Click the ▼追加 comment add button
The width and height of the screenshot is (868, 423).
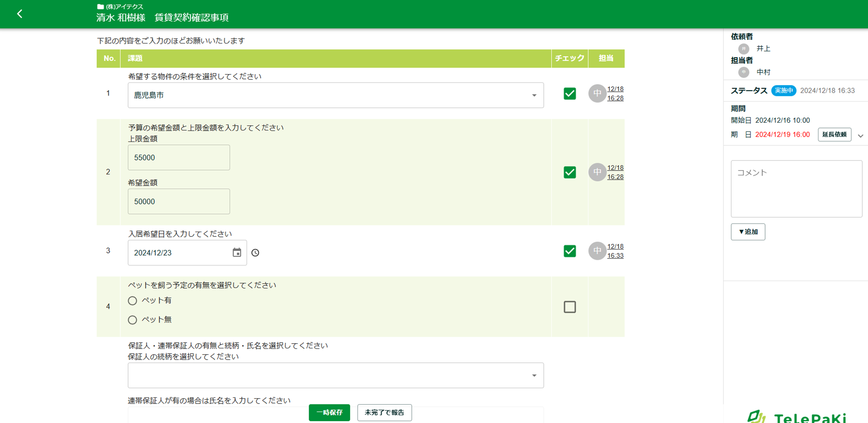(748, 232)
